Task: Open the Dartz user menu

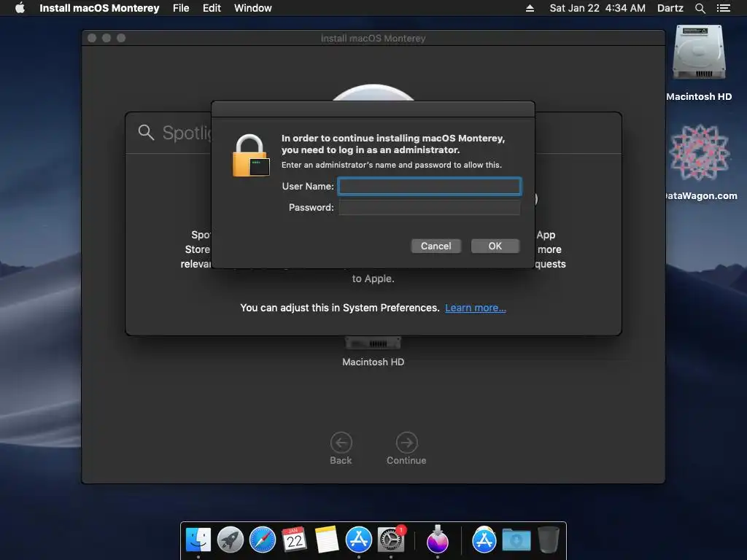Action: tap(670, 8)
